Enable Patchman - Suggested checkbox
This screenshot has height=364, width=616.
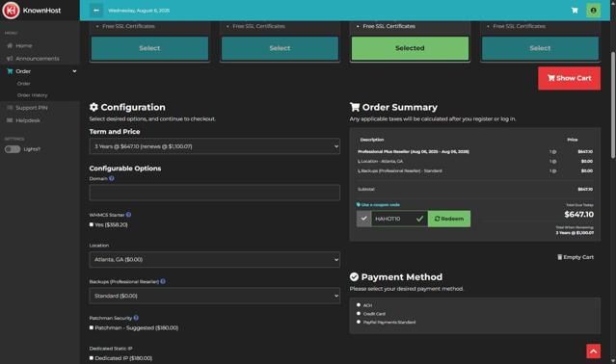click(x=92, y=327)
